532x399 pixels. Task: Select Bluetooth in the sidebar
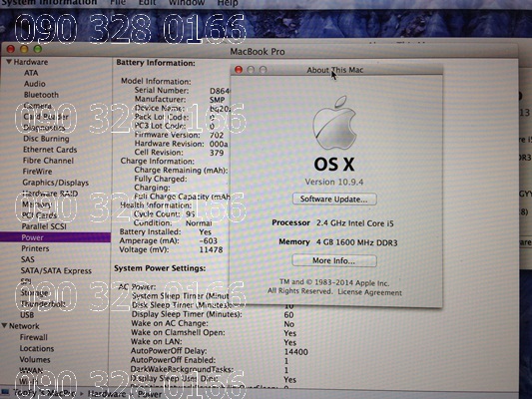41,95
